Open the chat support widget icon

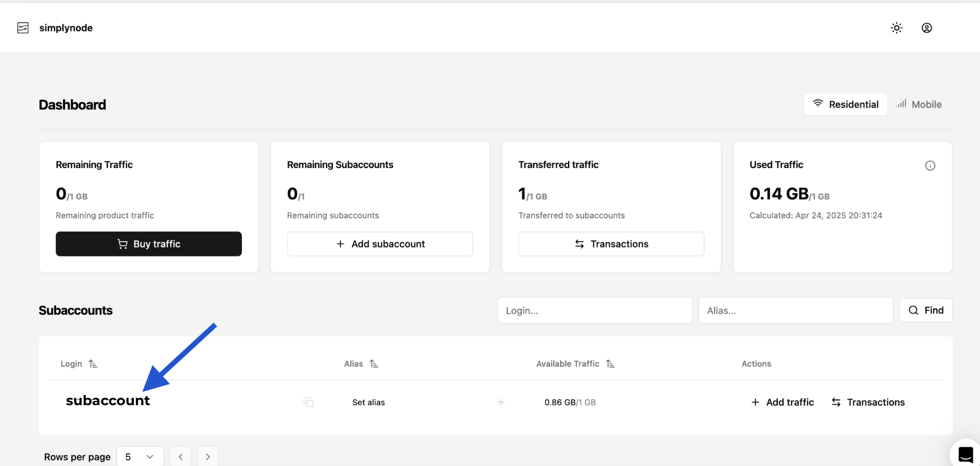pos(965,455)
